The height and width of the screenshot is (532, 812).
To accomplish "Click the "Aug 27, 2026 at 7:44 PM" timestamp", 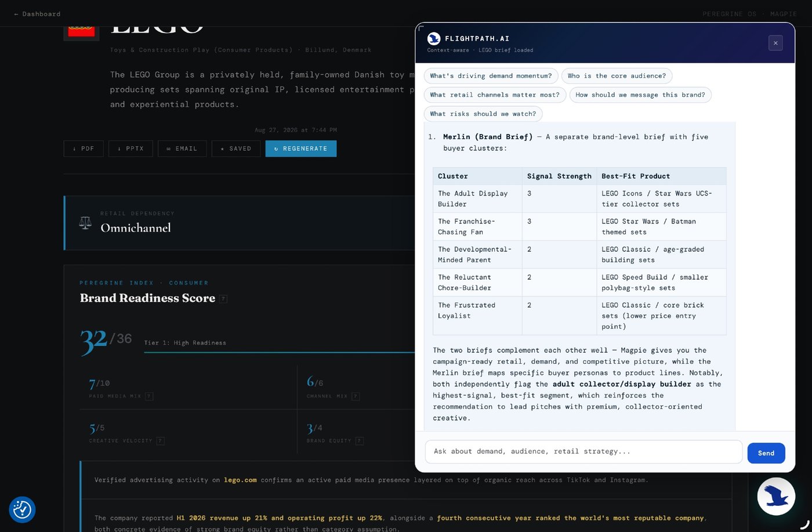I will [x=296, y=130].
